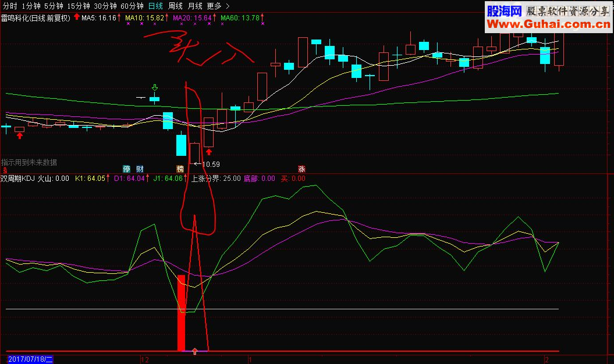Click the 买: 0.00 label

tap(293, 179)
